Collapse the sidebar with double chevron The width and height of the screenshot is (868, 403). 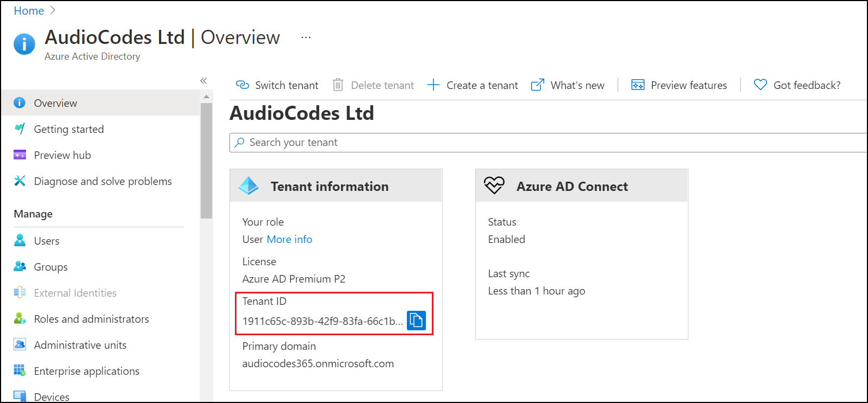tap(203, 81)
